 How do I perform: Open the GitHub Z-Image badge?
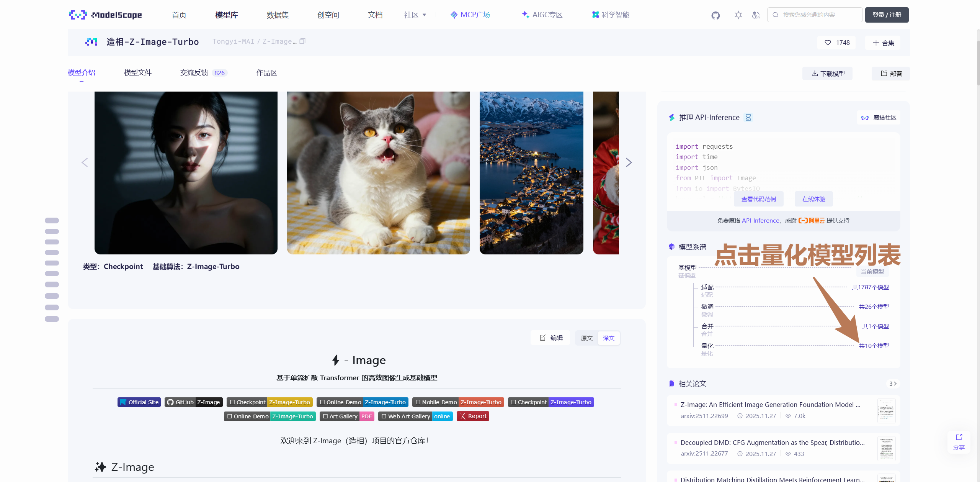[x=194, y=402]
